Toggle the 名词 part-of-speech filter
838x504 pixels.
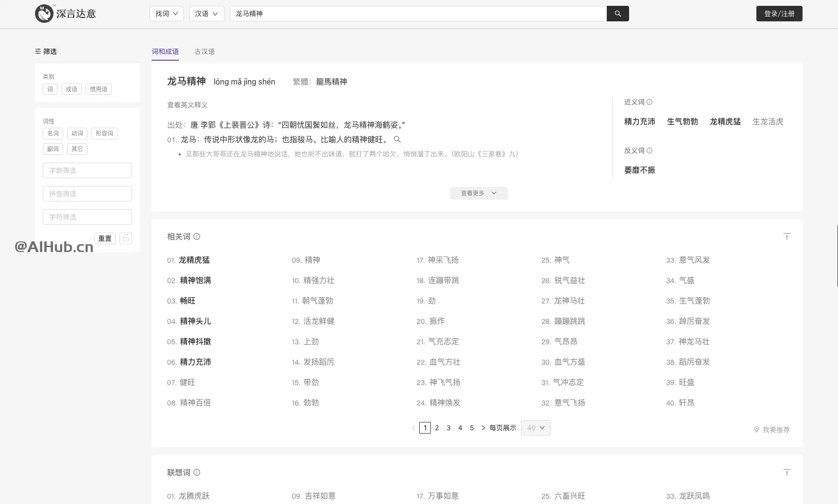[x=53, y=133]
